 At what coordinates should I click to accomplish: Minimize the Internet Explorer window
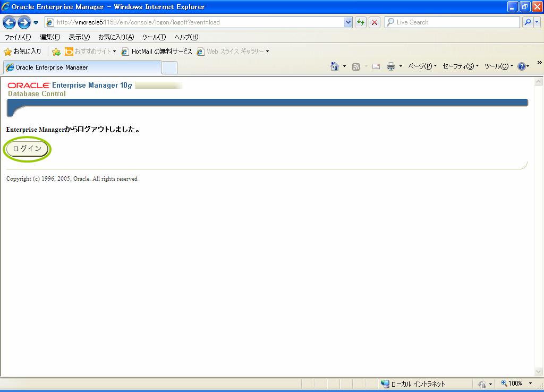click(513, 6)
